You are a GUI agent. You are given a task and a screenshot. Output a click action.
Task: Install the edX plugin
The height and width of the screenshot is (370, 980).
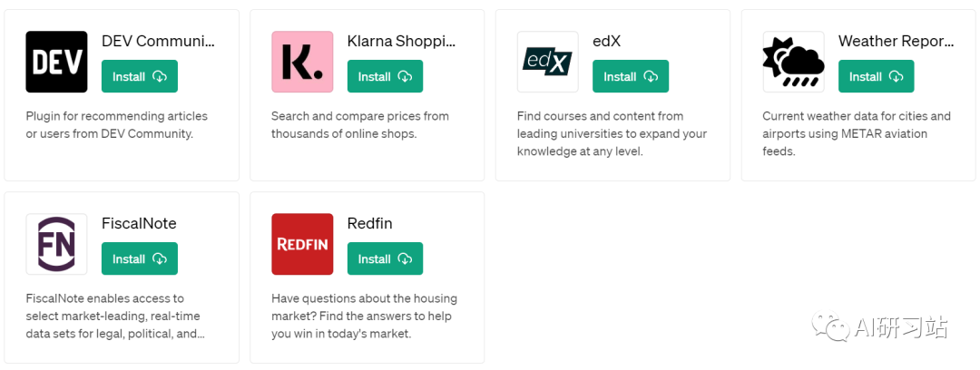tap(632, 76)
